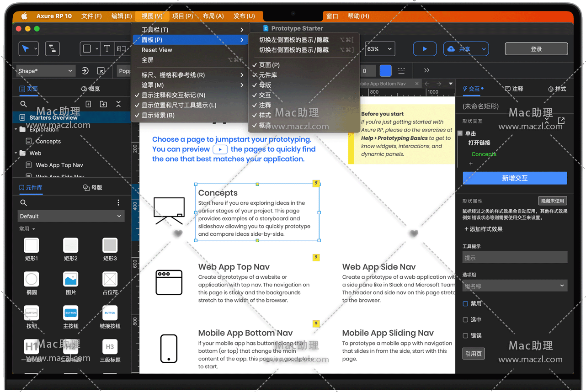
Task: Switch to the 样式 style tab
Action: point(557,89)
